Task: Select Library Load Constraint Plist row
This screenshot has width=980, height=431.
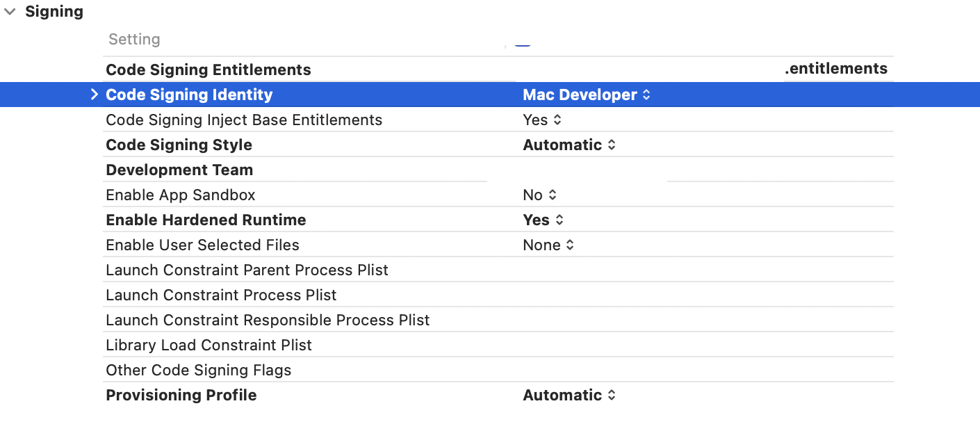Action: (x=209, y=345)
